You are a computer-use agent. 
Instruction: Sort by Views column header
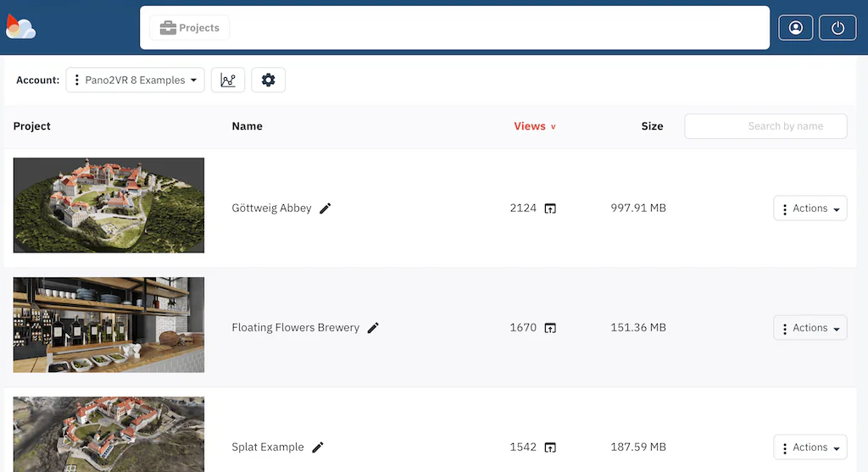[535, 126]
